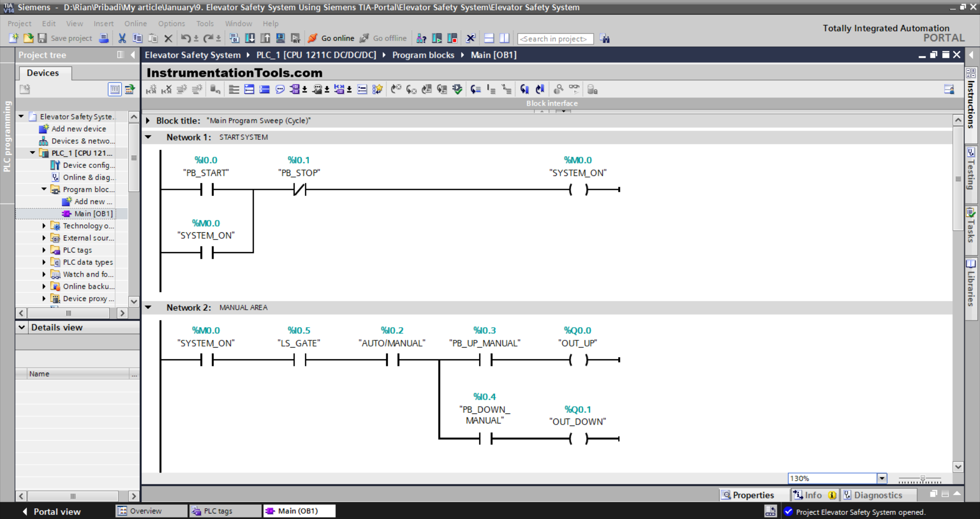Click the Start CPU icon
This screenshot has width=980, height=519.
pyautogui.click(x=437, y=38)
